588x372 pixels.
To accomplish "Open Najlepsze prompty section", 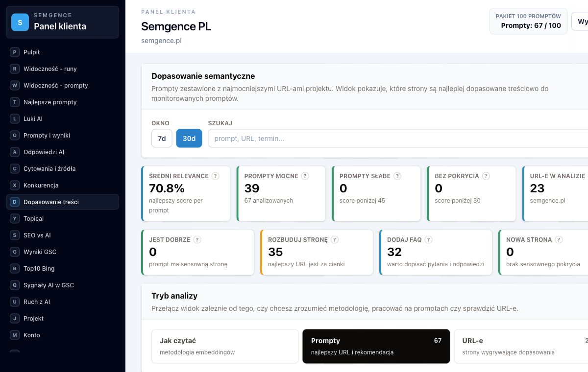I will point(62,102).
